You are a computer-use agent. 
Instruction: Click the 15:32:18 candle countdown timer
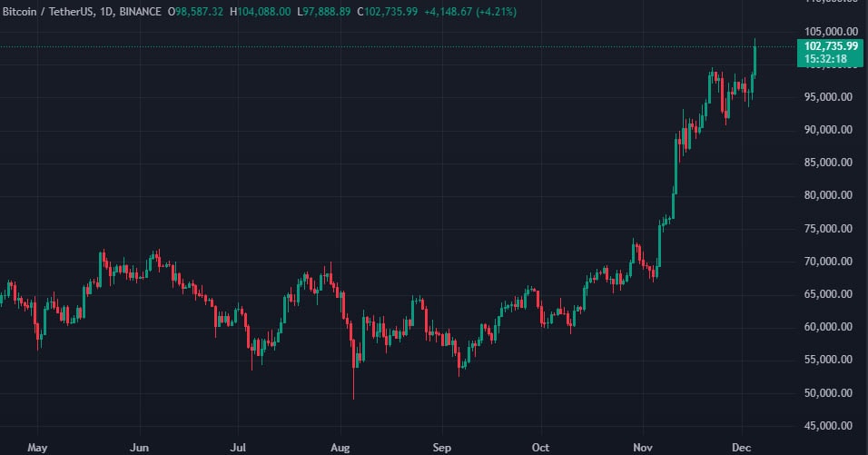[x=825, y=59]
